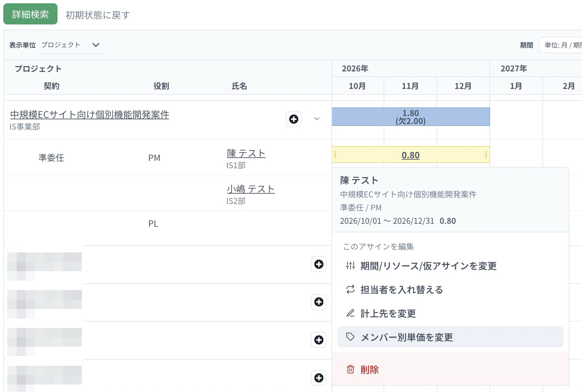Viewport: 582px width, 392px height.
Task: Click the PM role cell
Action: [154, 158]
